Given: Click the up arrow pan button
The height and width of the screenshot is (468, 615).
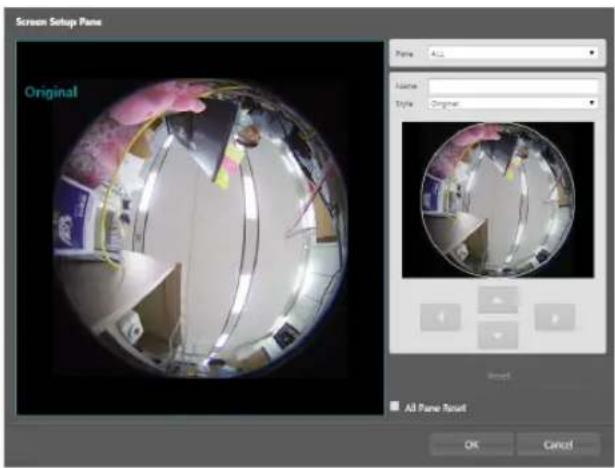Looking at the screenshot, I should [498, 300].
